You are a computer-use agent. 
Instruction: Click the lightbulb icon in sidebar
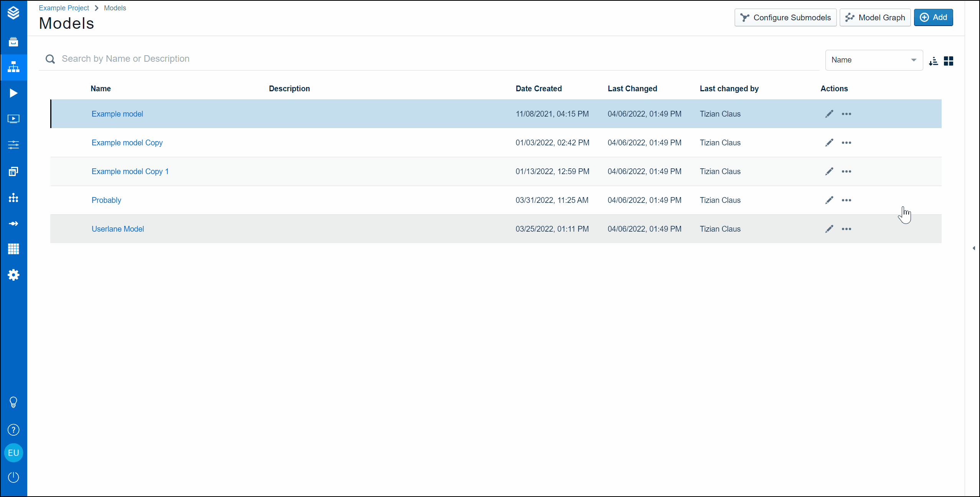coord(13,402)
